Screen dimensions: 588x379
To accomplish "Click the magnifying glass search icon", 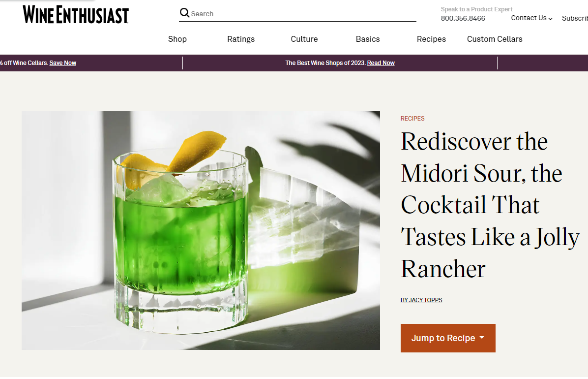I will pyautogui.click(x=184, y=13).
